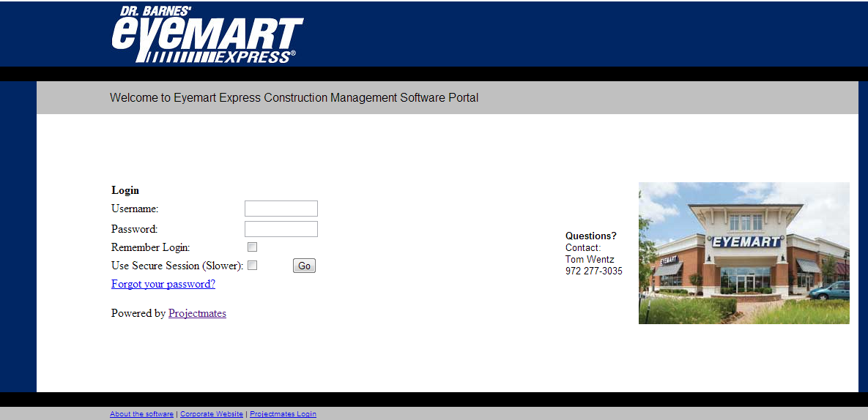Follow the Projectmates link after Powered by
Image resolution: width=868 pixels, height=420 pixels.
pyautogui.click(x=197, y=313)
